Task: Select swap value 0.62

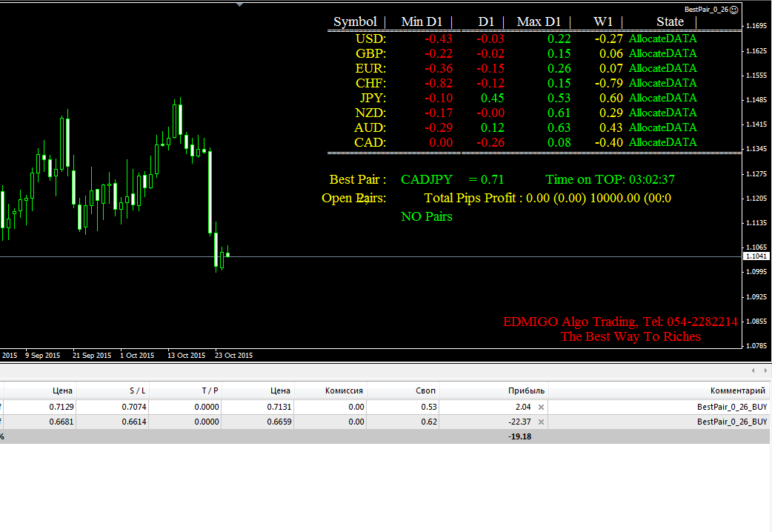Action: point(429,422)
